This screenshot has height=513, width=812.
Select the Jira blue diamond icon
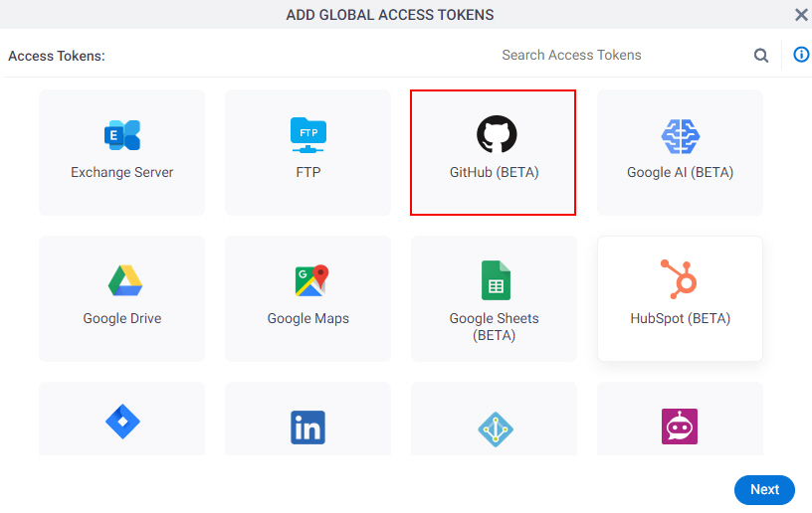point(122,422)
